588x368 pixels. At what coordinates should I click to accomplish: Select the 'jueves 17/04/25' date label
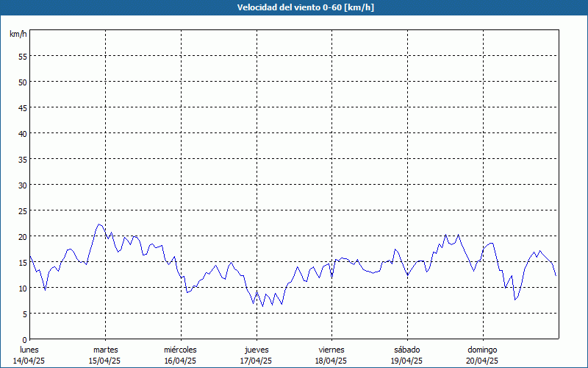tap(256, 355)
